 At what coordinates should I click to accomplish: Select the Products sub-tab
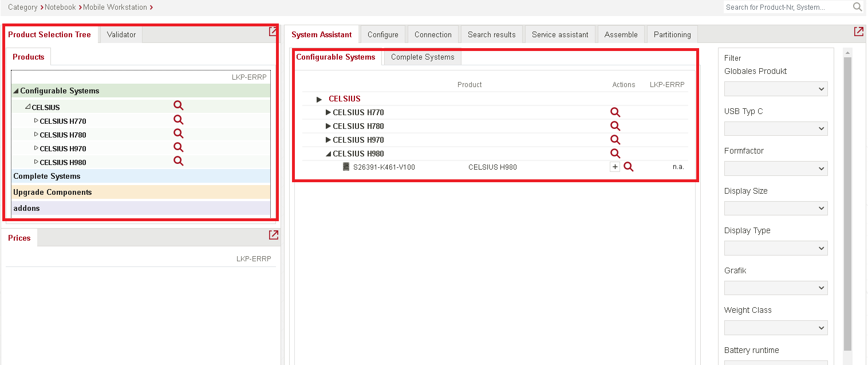29,57
